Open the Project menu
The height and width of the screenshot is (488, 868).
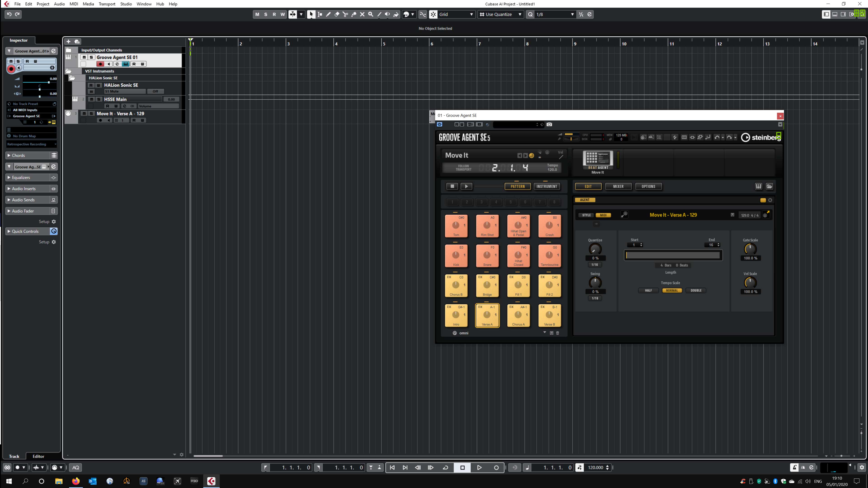coord(43,4)
